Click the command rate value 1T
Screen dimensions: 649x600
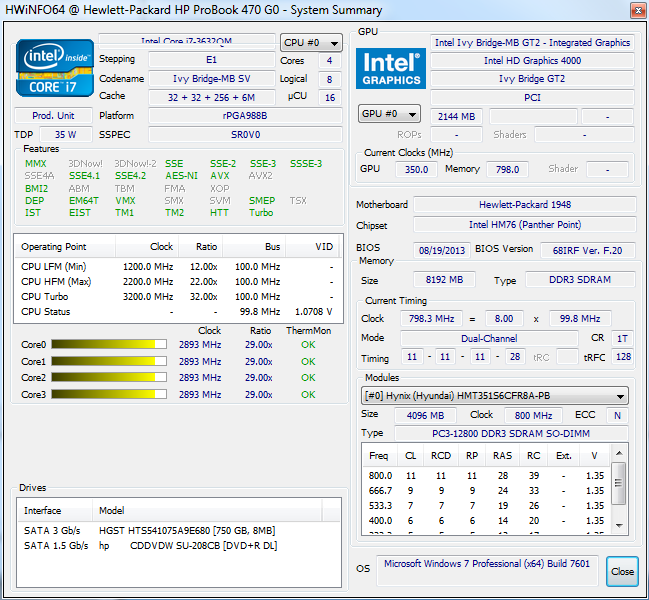(x=622, y=338)
